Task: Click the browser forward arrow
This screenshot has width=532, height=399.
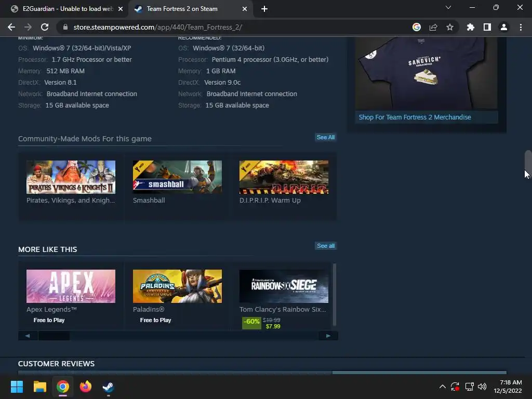Action: tap(28, 27)
